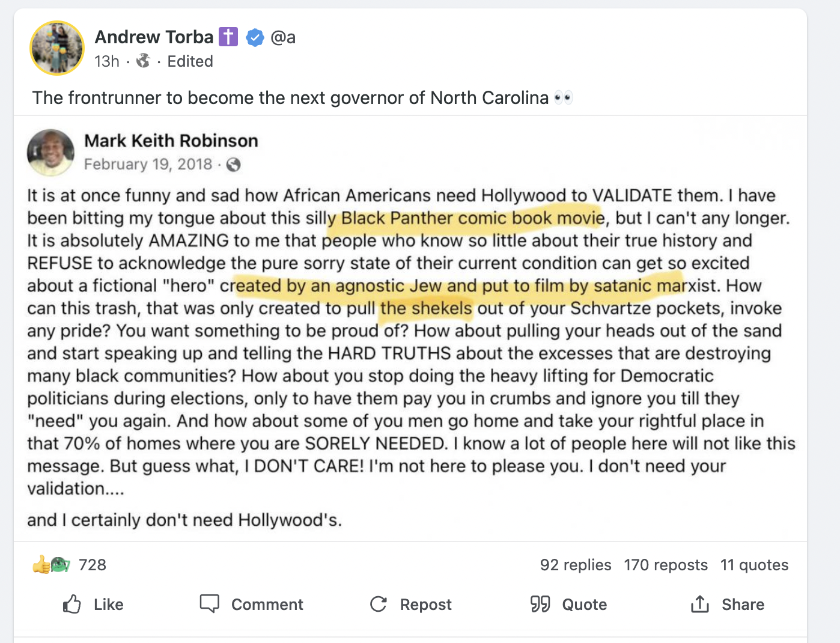The width and height of the screenshot is (840, 643).
Task: Click the Quote quotation-marks icon
Action: tap(540, 605)
